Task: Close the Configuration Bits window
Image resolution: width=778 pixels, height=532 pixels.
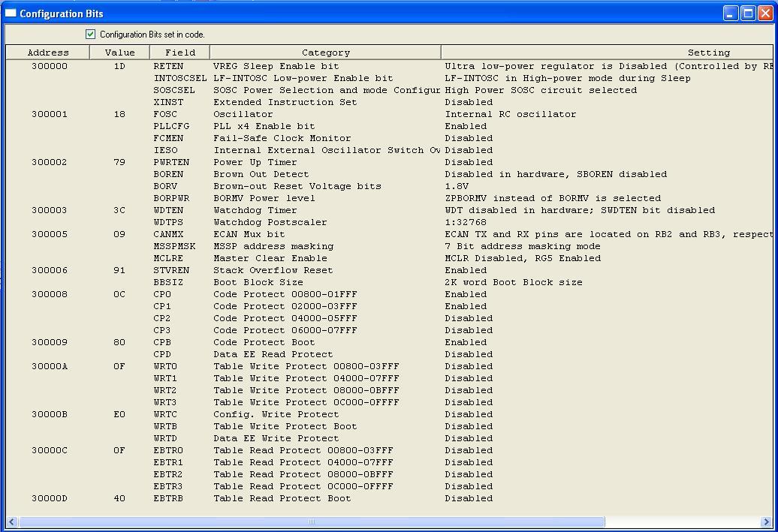Action: point(765,14)
